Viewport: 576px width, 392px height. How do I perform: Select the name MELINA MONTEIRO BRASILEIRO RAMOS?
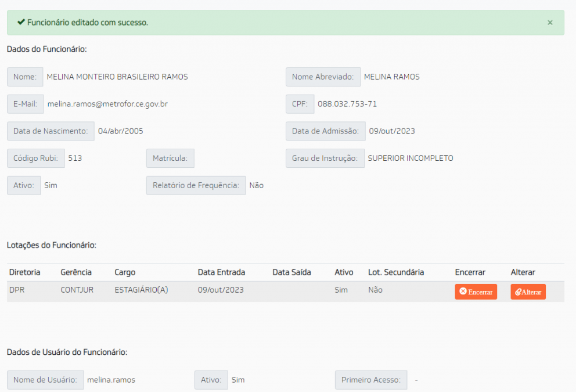[117, 77]
